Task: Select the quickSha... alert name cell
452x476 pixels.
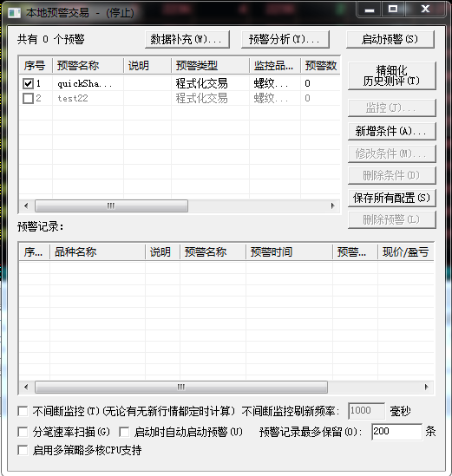Action: [x=88, y=83]
